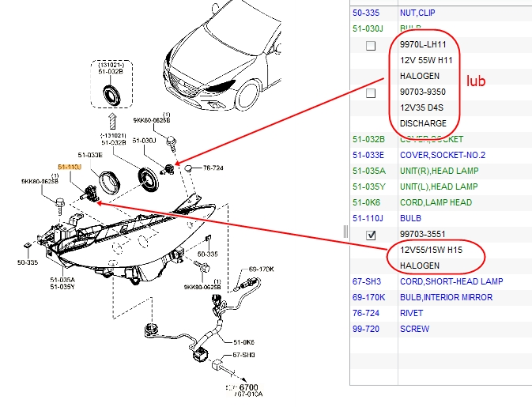Click the highlighted 51-110J label in diagram
The image size is (532, 407).
70,168
